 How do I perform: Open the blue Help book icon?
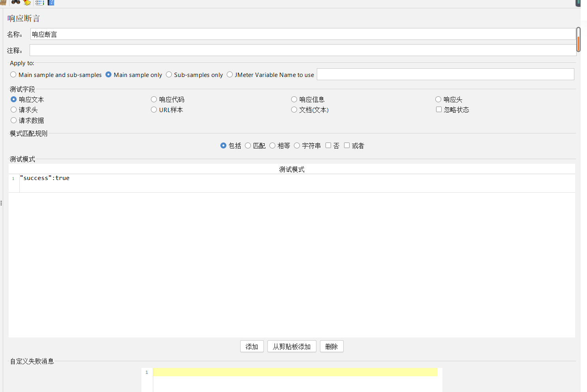click(51, 2)
